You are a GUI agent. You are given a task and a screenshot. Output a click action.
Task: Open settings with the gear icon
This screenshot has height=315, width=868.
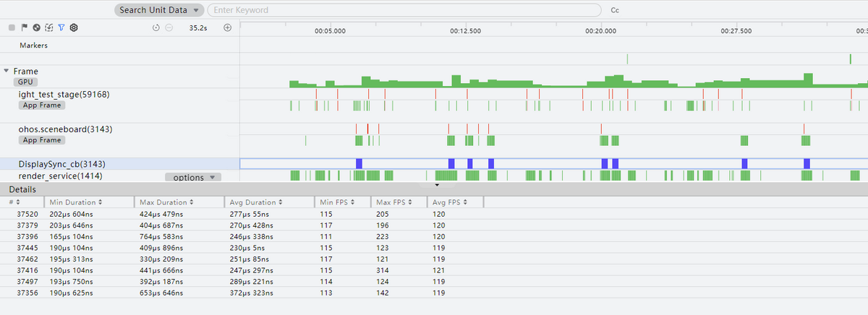pos(73,28)
